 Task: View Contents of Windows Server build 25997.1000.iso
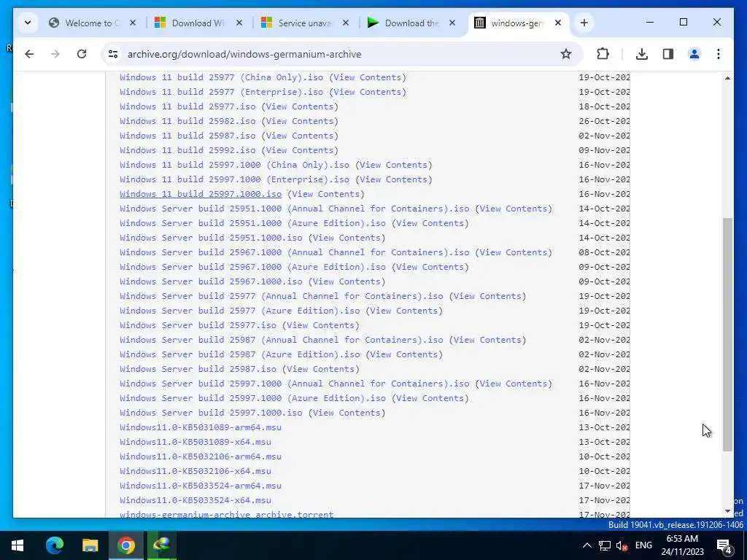(347, 413)
